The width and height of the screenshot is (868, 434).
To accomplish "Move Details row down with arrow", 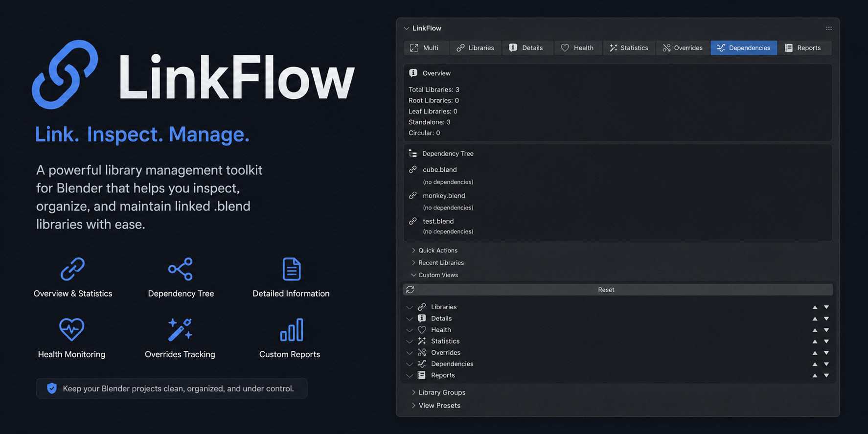I will click(x=826, y=319).
